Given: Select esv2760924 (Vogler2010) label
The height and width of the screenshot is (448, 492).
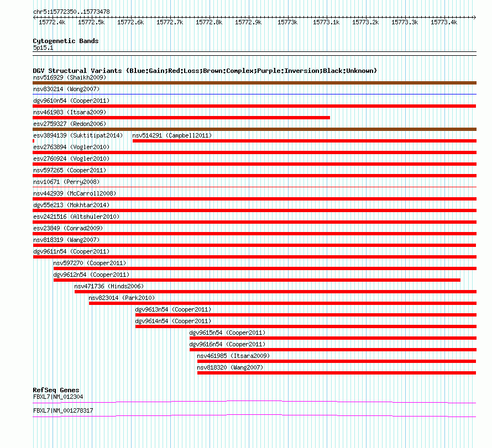Looking at the screenshot, I should tap(71, 159).
